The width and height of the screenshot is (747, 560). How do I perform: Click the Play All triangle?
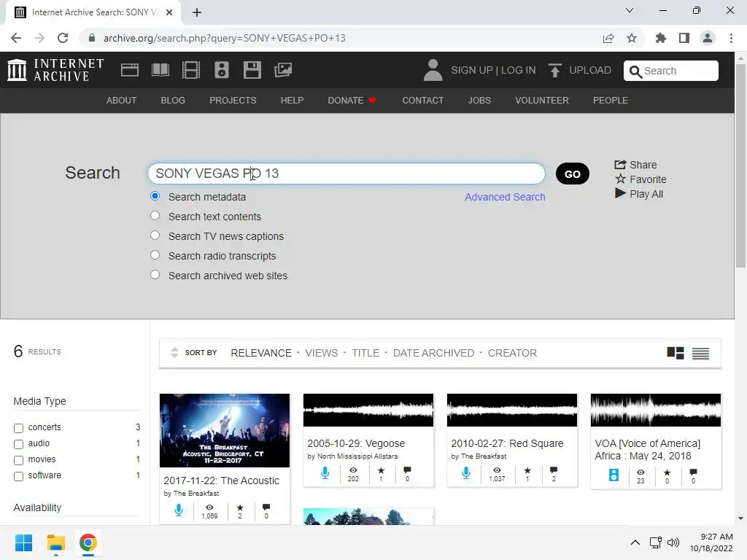coord(620,193)
